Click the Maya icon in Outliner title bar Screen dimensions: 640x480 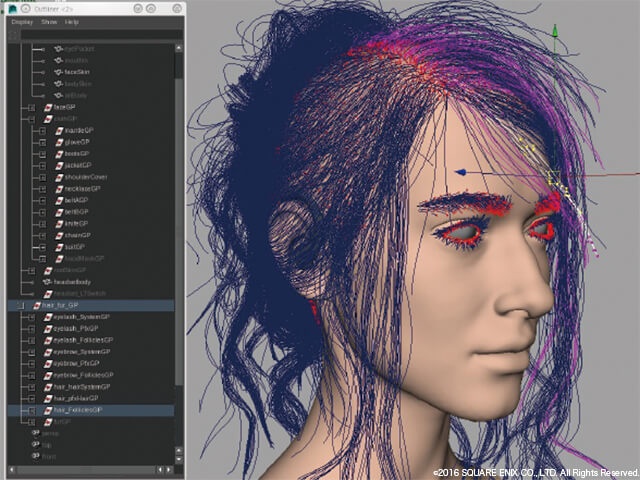[13, 9]
